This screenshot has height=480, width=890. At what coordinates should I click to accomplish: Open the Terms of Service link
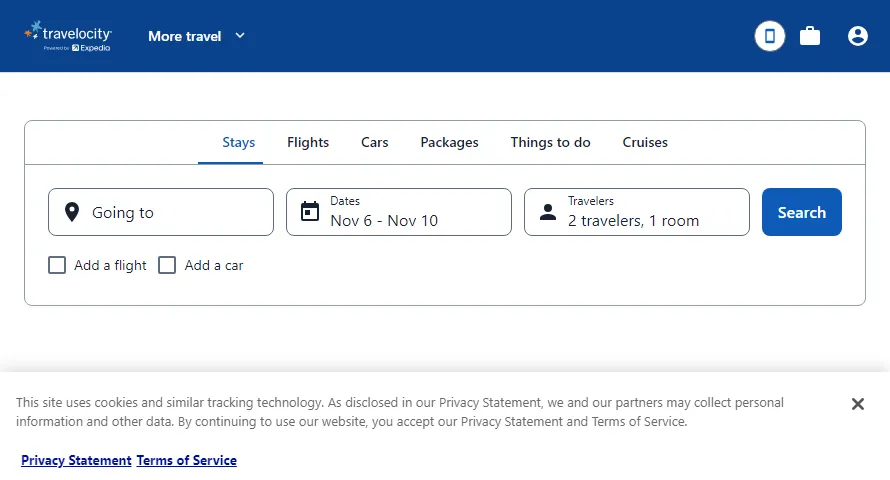(187, 460)
